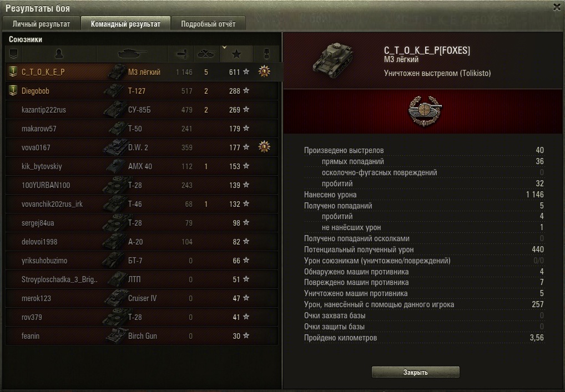Viewport: 565px width, 392px height.
Task: Click vova0167's medal award icon
Action: pyautogui.click(x=264, y=147)
